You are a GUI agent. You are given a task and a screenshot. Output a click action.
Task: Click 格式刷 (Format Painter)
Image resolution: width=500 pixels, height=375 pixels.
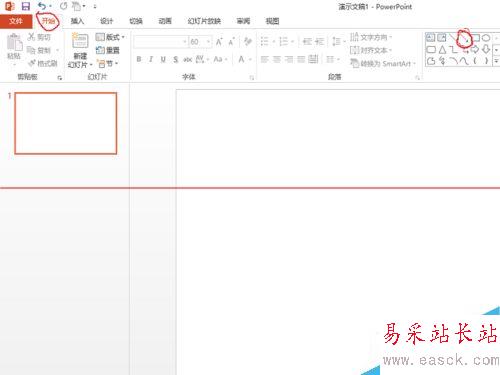(x=43, y=63)
